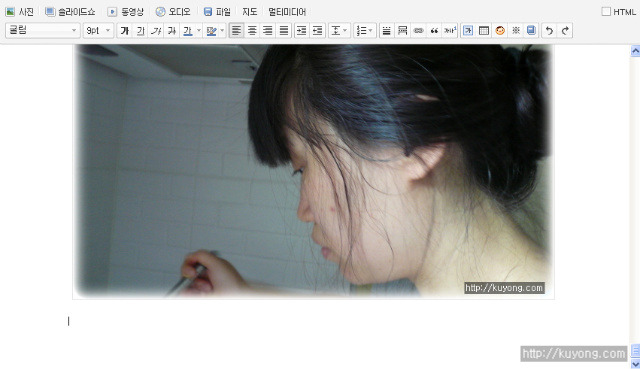640x369 pixels.
Task: Toggle underline text formatting
Action: [x=140, y=31]
